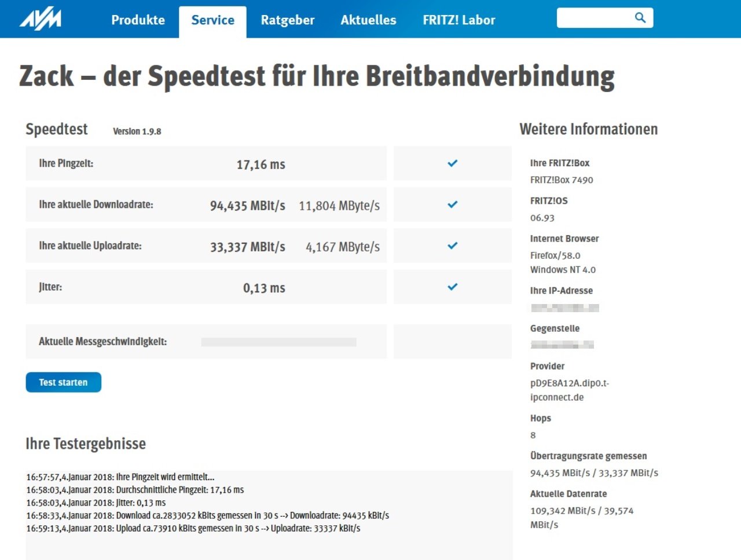Screen dimensions: 741x560
Task: Click the Jitter label
Action: click(x=50, y=287)
